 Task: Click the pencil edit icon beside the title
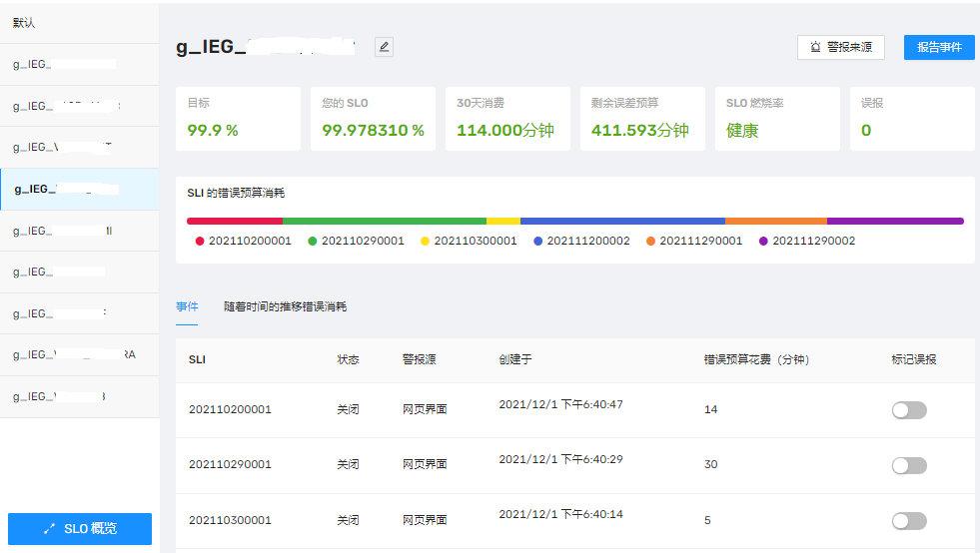click(x=384, y=47)
